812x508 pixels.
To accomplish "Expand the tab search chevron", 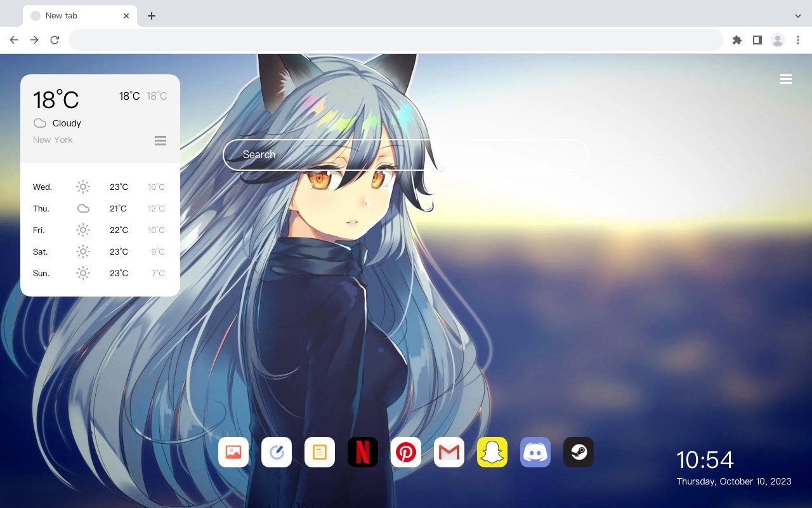I will pyautogui.click(x=798, y=16).
